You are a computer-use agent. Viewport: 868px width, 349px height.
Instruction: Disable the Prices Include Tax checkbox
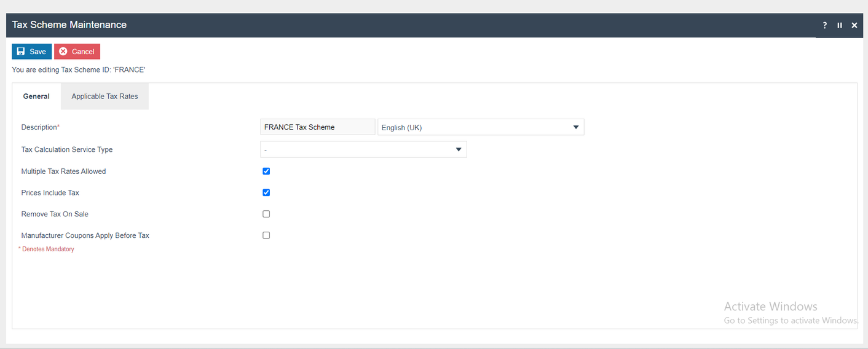tap(266, 192)
